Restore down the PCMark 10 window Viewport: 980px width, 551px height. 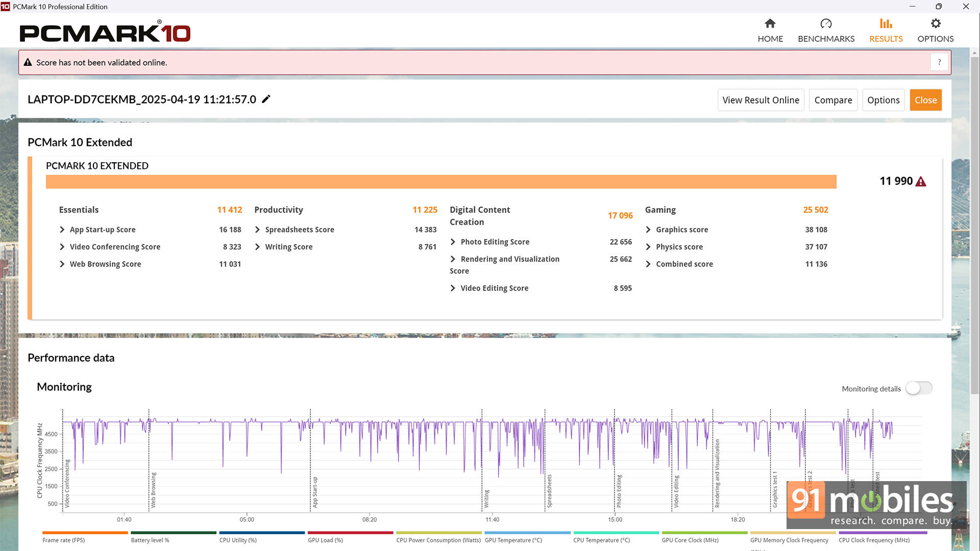tap(939, 7)
